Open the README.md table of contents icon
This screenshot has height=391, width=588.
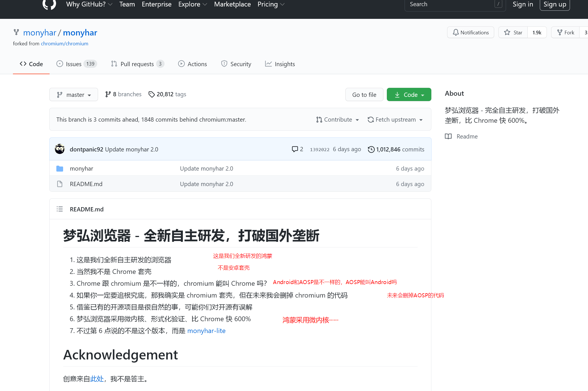pyautogui.click(x=60, y=209)
